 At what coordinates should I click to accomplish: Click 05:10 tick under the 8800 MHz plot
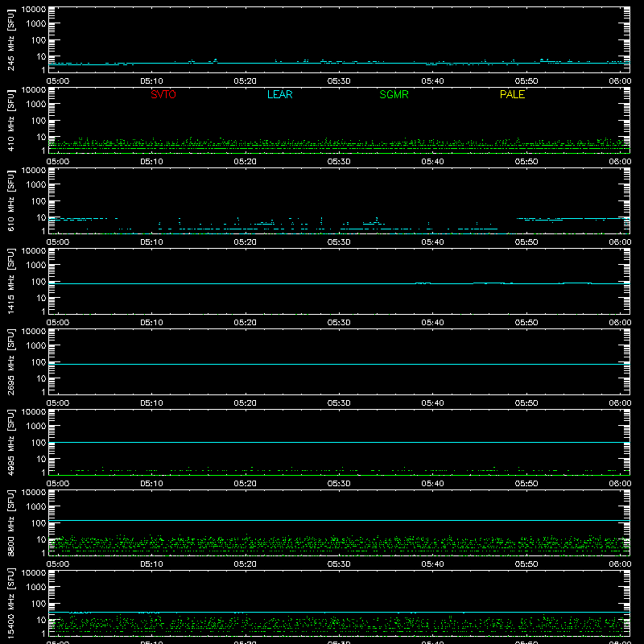[151, 564]
